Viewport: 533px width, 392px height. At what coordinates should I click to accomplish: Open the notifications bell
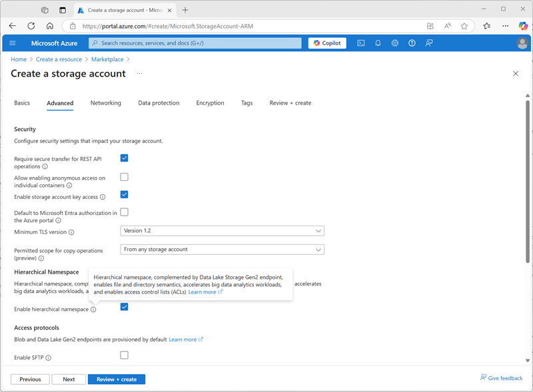point(378,43)
